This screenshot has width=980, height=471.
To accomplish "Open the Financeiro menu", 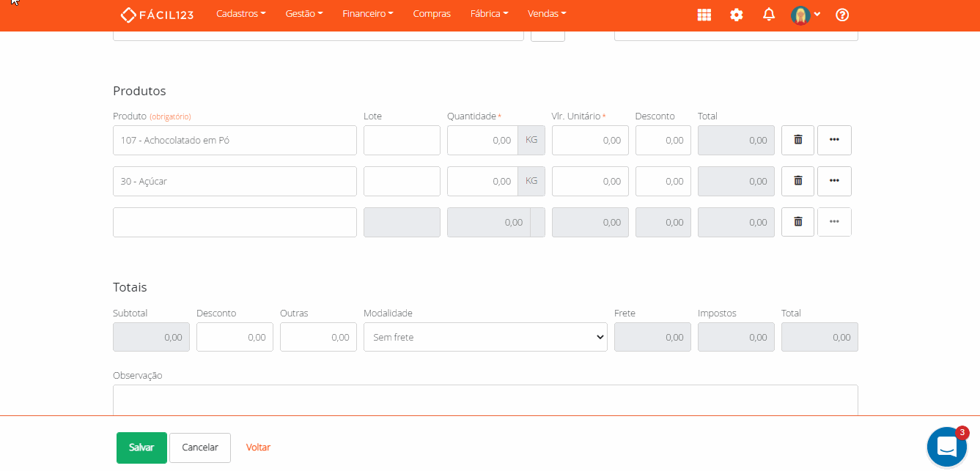I will click(368, 14).
